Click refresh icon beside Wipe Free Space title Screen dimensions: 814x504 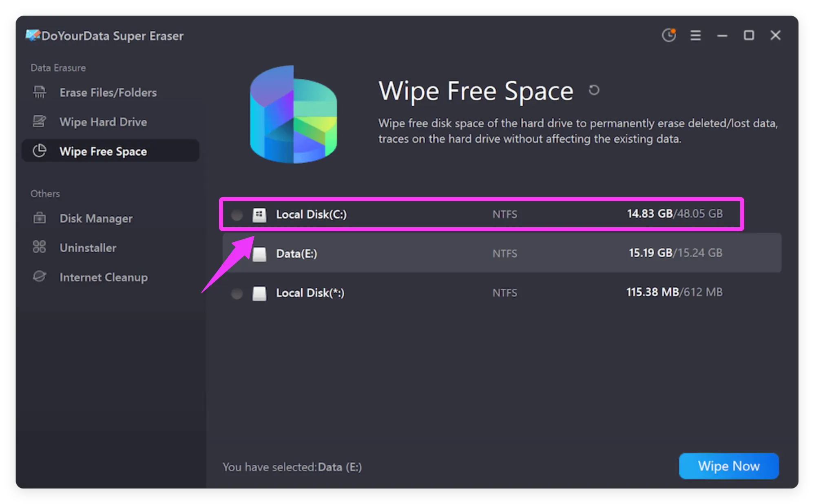pos(594,90)
